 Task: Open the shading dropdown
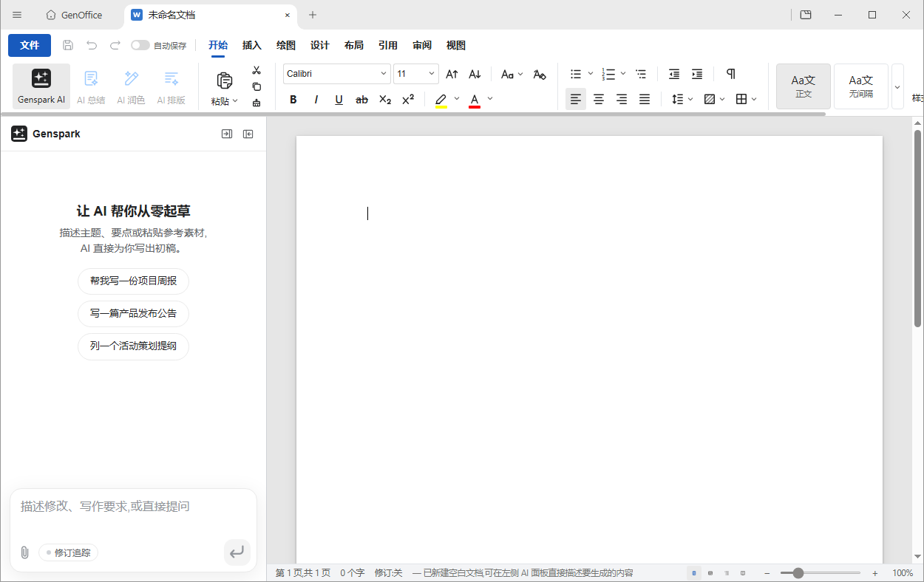(x=715, y=99)
